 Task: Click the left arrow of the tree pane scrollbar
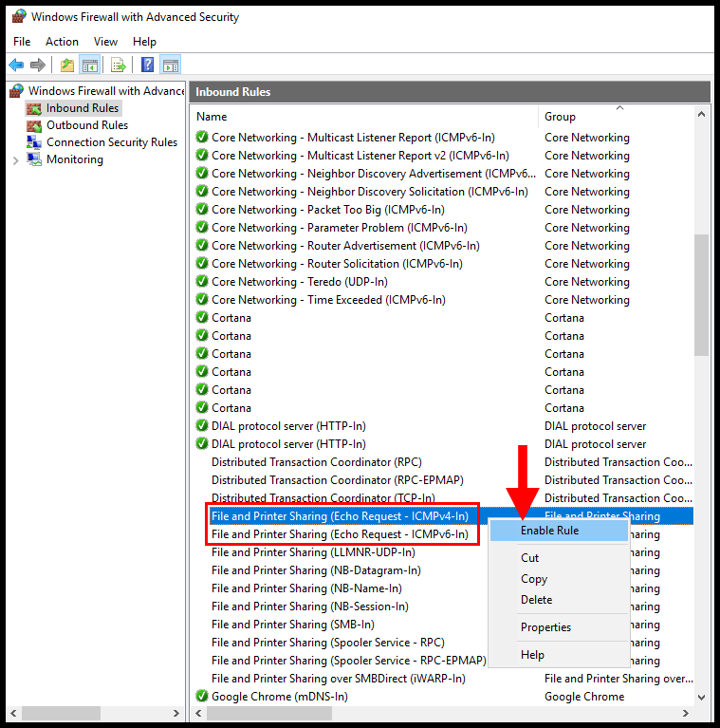pyautogui.click(x=13, y=713)
